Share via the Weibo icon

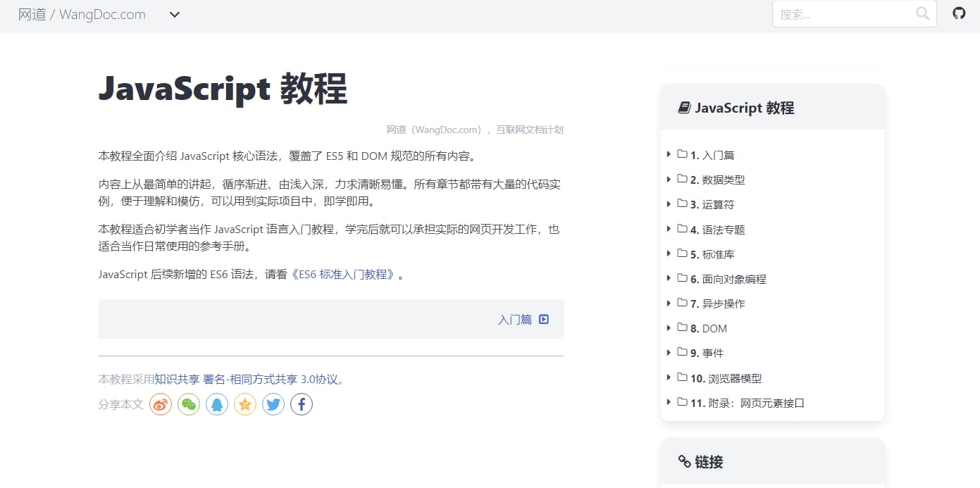[161, 404]
